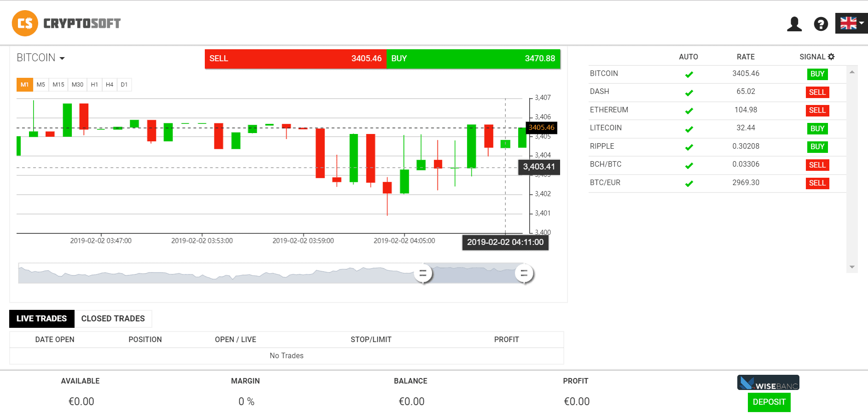868x413 pixels.
Task: Click the Sell signal for Ethereum
Action: [x=817, y=111]
